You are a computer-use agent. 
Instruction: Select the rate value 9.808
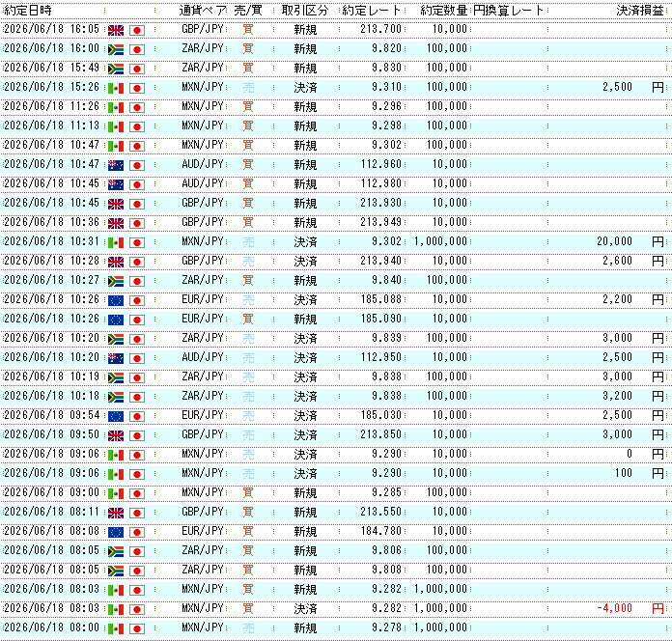(386, 570)
